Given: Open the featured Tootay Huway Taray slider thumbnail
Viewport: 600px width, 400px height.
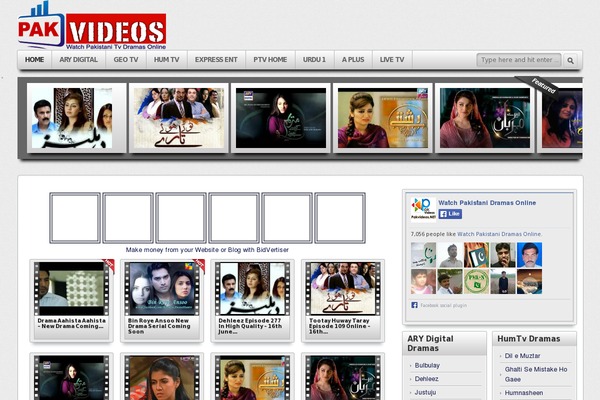Looking at the screenshot, I should (x=179, y=118).
